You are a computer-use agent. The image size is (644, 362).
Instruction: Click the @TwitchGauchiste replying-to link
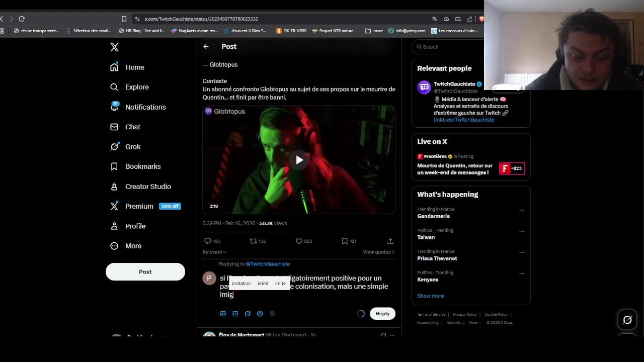268,264
